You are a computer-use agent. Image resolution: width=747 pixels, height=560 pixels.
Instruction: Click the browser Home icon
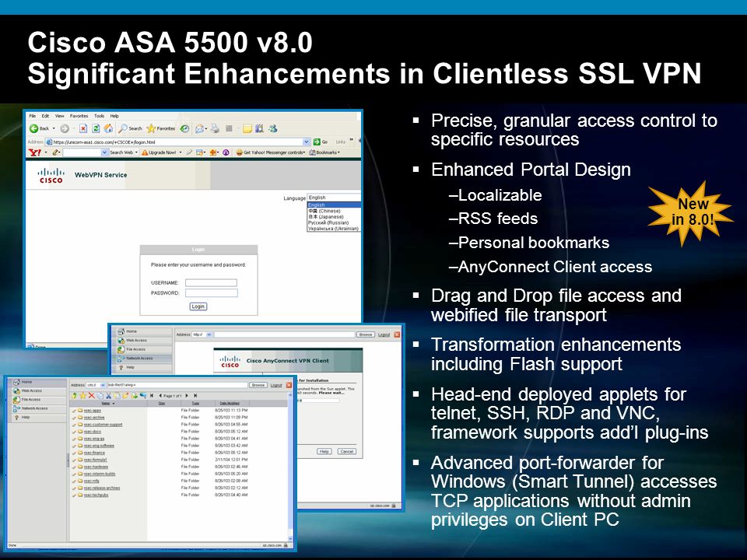pos(109,128)
